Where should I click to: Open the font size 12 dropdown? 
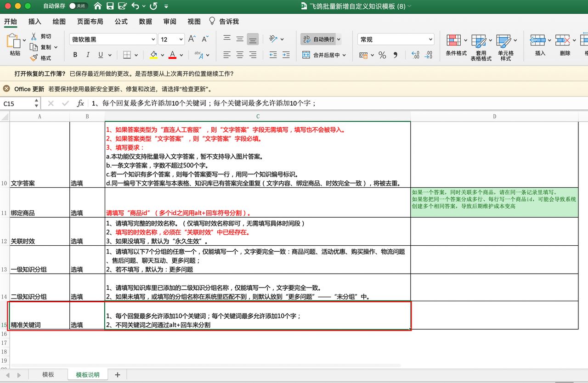[181, 39]
